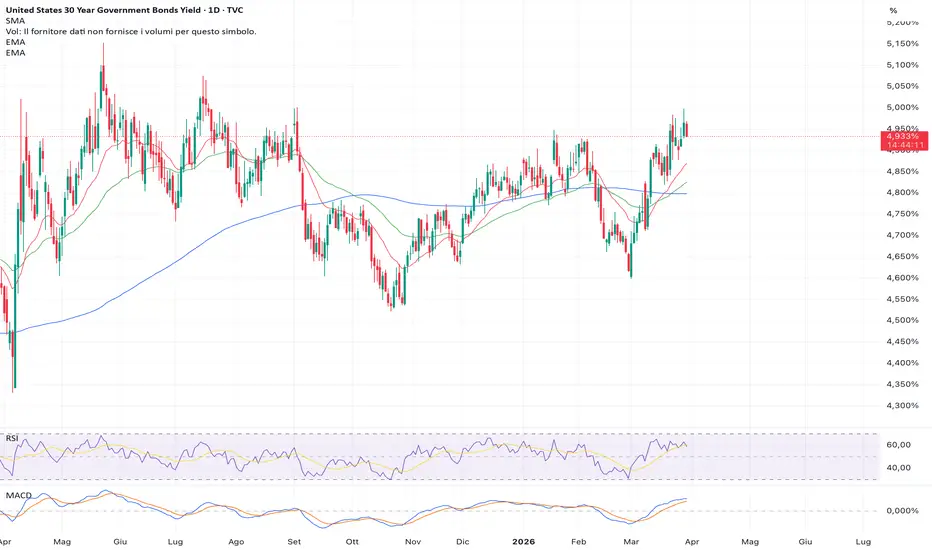Viewport: 932px width, 550px height.
Task: Select the last EMA label in the legend
Action: coord(15,53)
